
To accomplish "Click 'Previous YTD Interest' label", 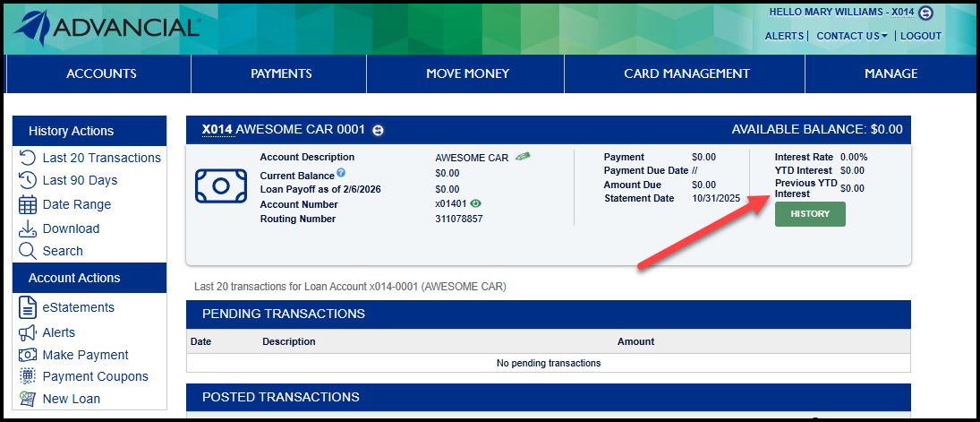I will tap(806, 188).
